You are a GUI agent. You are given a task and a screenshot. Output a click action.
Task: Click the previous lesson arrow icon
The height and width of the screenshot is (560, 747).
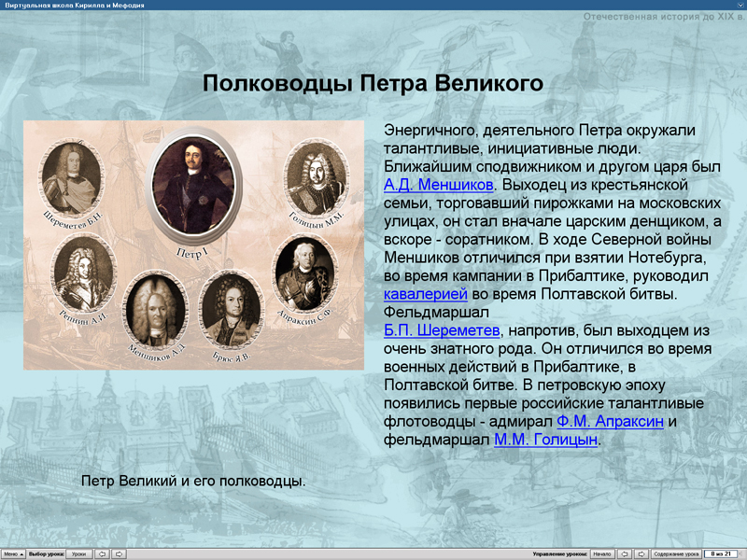tap(103, 553)
